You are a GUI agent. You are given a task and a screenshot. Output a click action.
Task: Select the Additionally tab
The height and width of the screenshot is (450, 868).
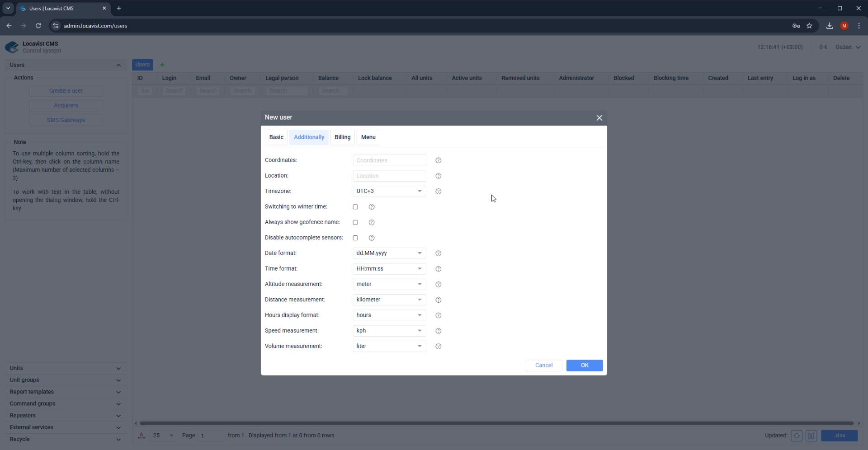click(309, 137)
